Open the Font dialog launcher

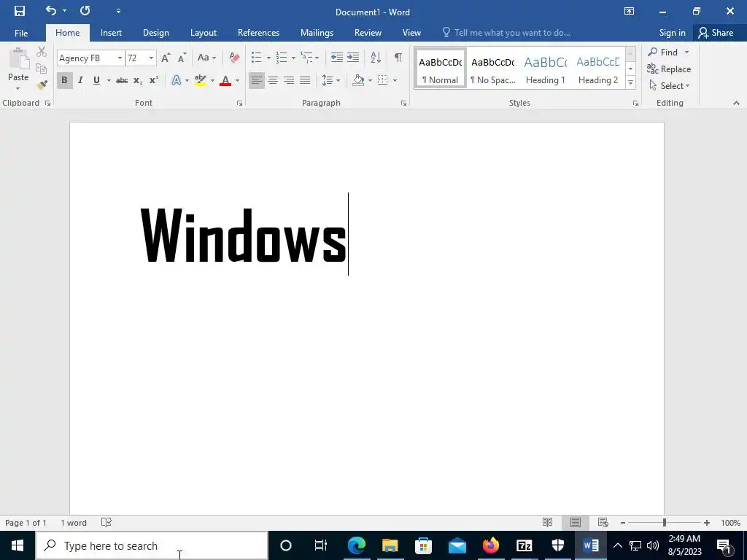click(x=239, y=103)
